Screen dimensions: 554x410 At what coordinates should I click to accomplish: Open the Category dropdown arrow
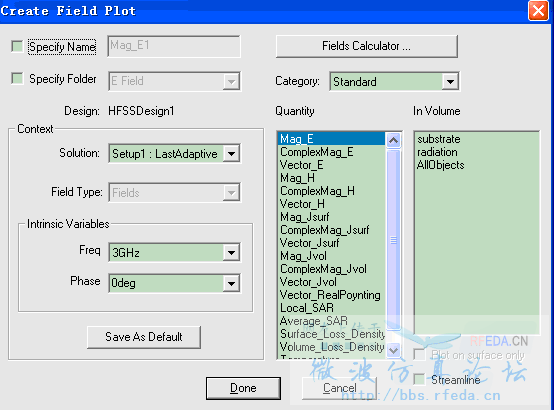click(x=450, y=82)
